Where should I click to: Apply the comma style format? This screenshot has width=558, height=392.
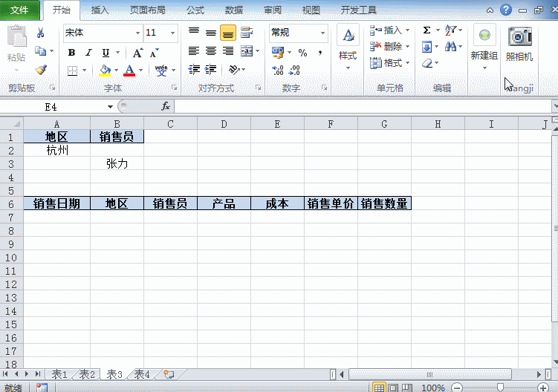tap(320, 53)
